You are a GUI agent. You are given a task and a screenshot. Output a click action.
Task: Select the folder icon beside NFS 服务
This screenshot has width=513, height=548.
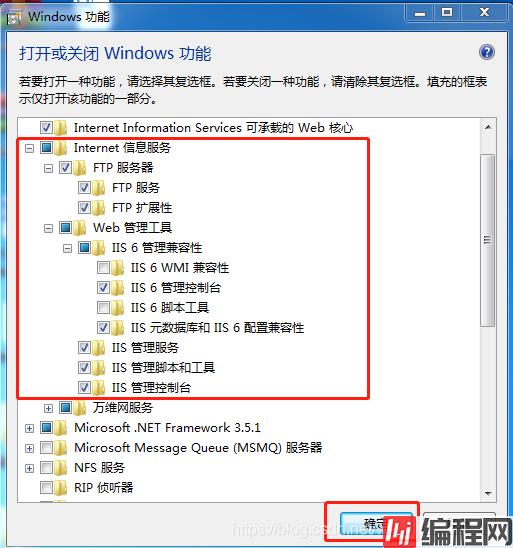pos(61,468)
